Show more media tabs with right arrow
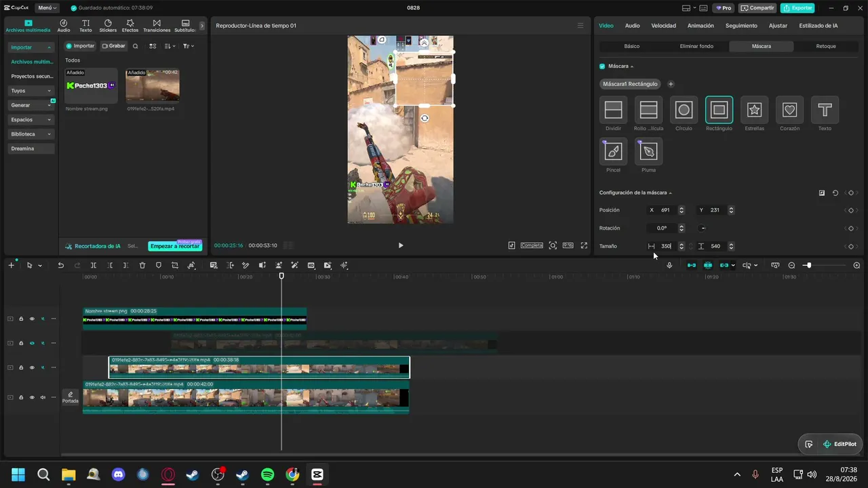This screenshot has width=868, height=488. [202, 26]
